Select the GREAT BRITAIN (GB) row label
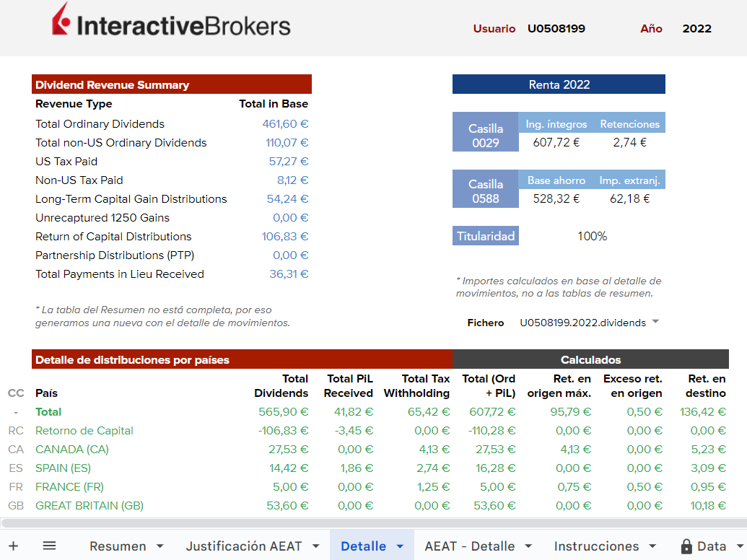Image resolution: width=747 pixels, height=560 pixels. (89, 506)
